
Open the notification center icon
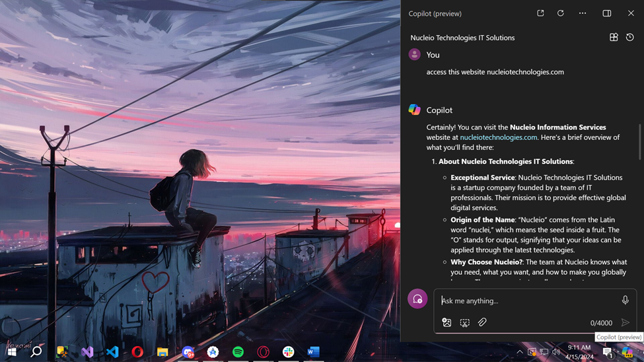click(608, 352)
